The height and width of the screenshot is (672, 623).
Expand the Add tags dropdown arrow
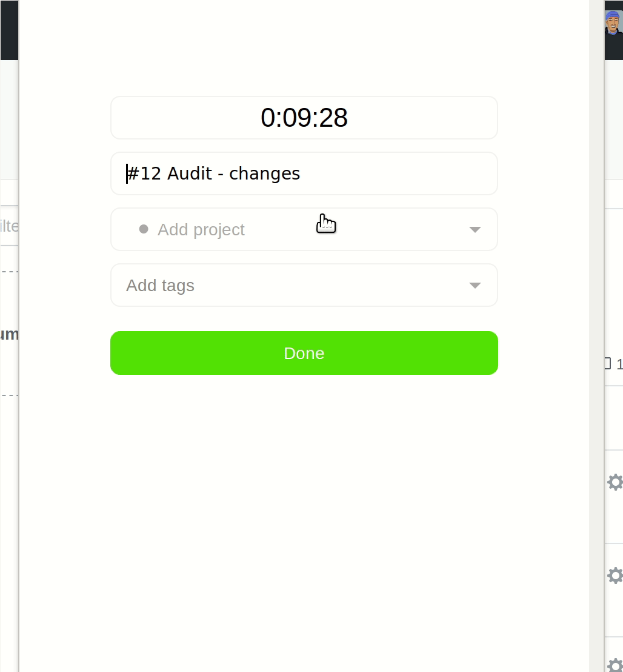pyautogui.click(x=475, y=286)
